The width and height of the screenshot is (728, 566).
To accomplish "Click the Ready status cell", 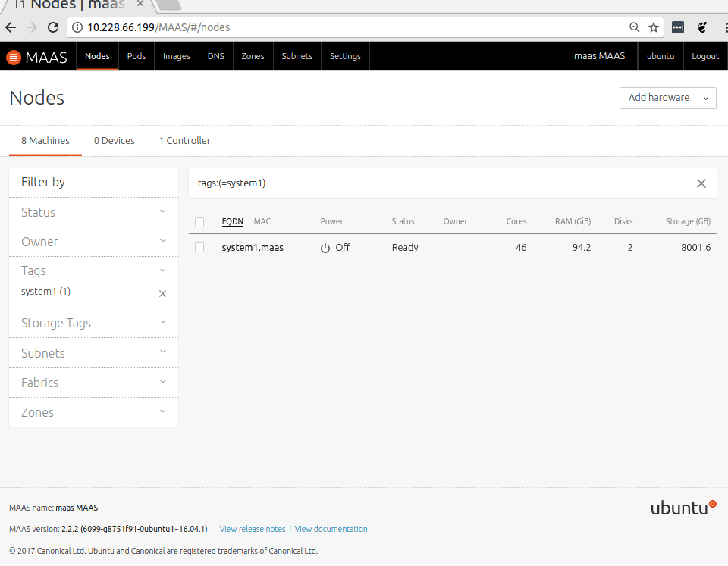I will click(405, 248).
